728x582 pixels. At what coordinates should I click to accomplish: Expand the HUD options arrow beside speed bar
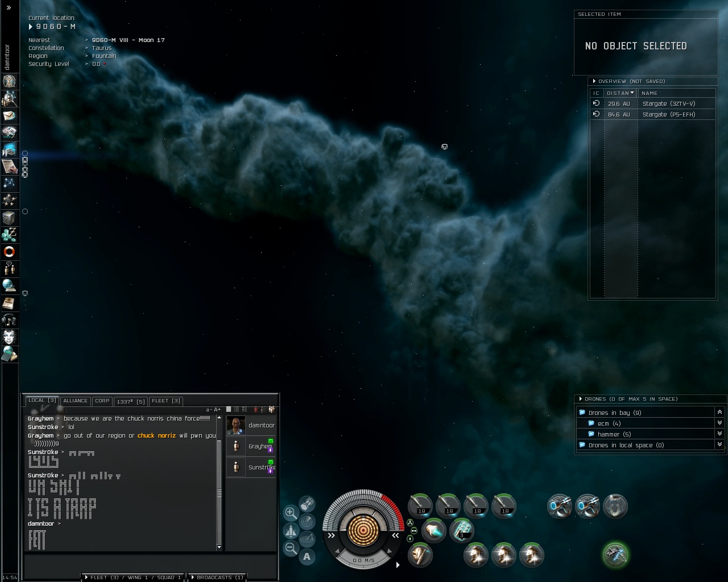point(398,564)
